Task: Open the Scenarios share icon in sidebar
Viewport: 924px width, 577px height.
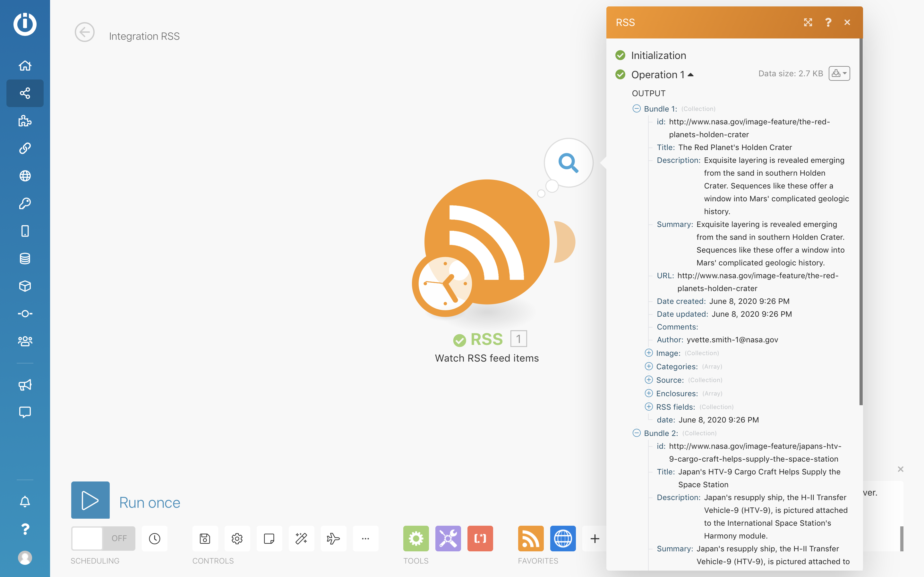Action: pyautogui.click(x=25, y=93)
